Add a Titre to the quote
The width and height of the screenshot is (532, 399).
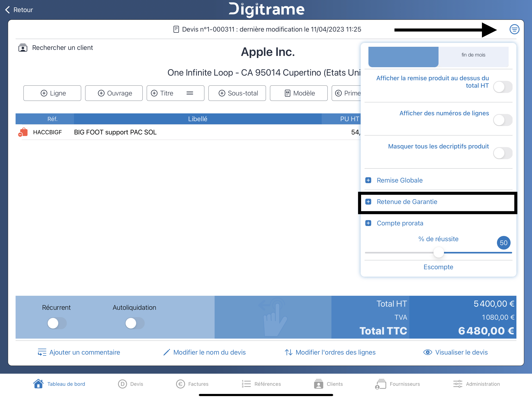point(175,93)
